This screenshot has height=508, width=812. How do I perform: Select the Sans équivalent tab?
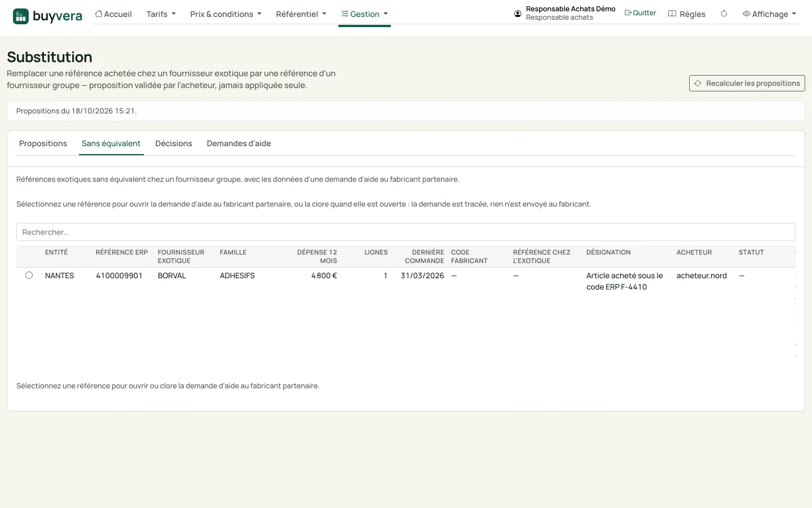tap(111, 143)
